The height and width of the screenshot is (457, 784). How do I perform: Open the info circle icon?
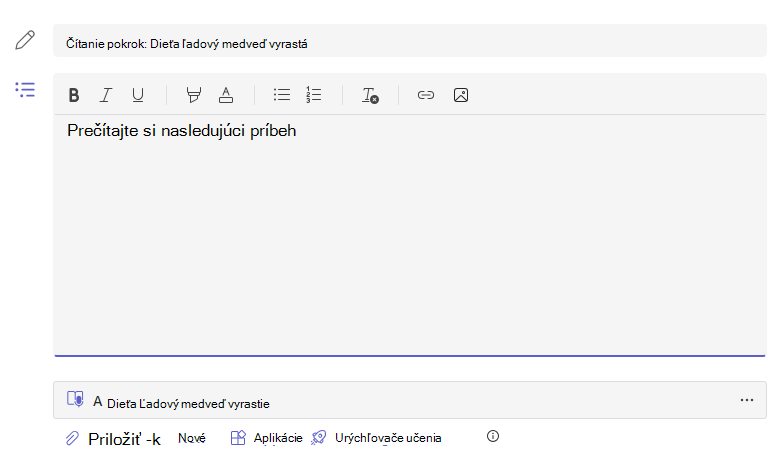pyautogui.click(x=493, y=436)
